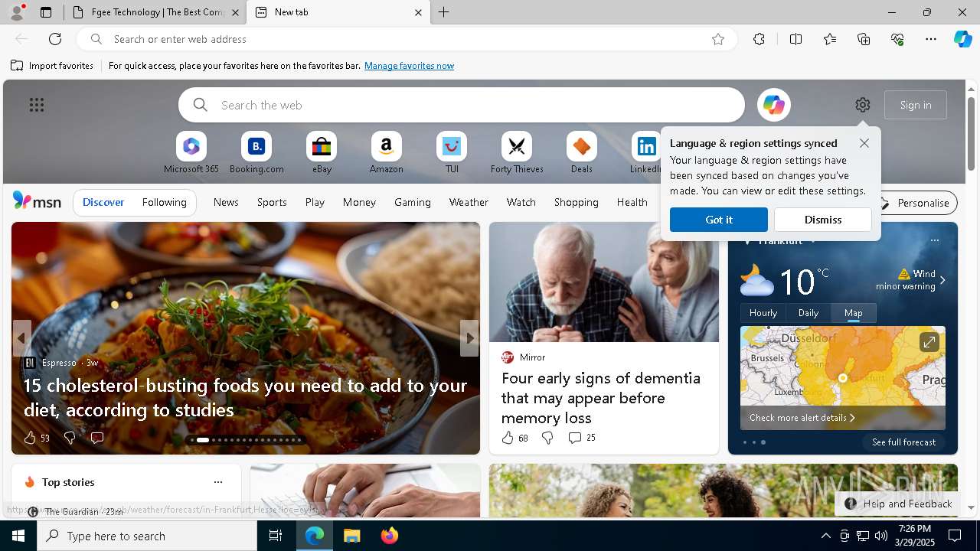The width and height of the screenshot is (980, 551).
Task: Add page to favorites star icon
Action: tap(717, 39)
